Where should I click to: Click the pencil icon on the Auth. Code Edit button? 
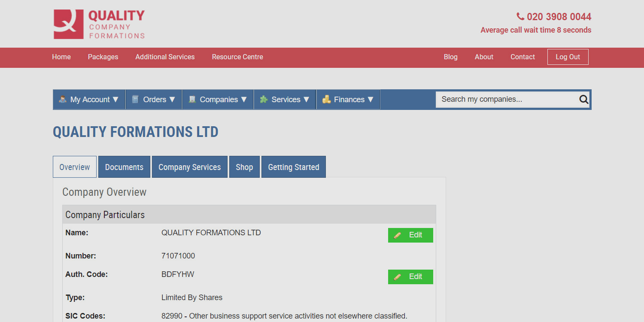click(398, 276)
